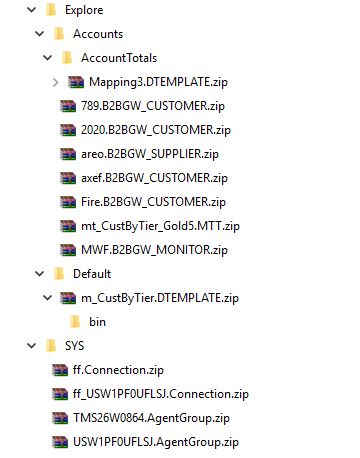
Task: Click the AccountTotals folder icon
Action: [x=67, y=58]
